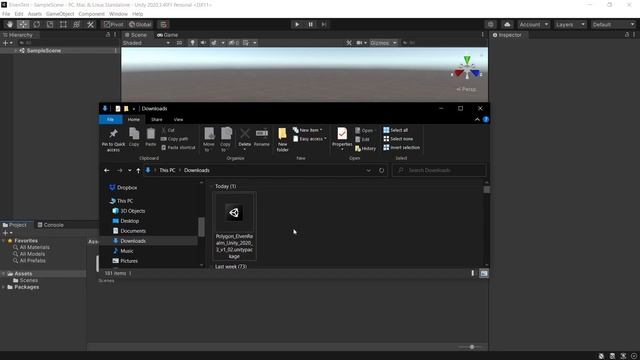Expand the SampleScene hierarchy item
This screenshot has width=640, height=360.
[16, 51]
